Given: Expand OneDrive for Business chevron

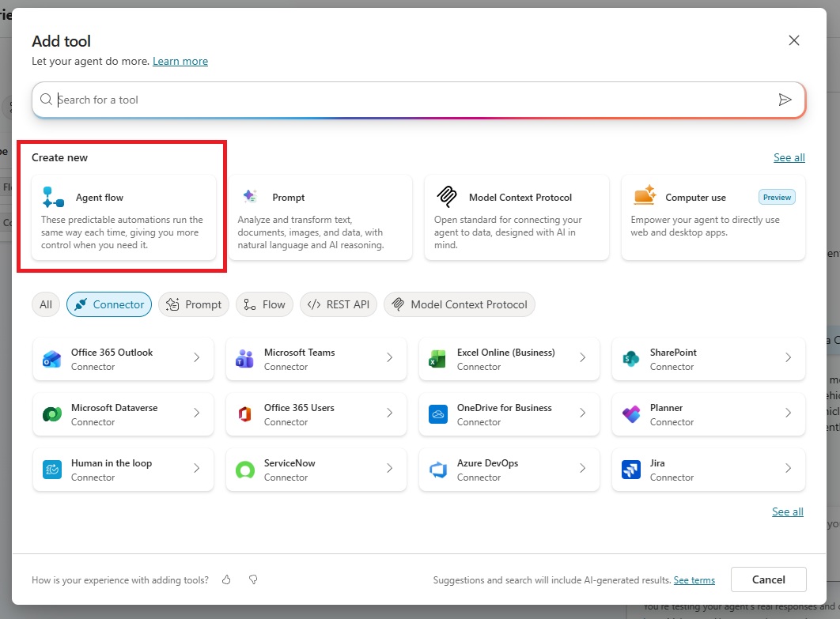Looking at the screenshot, I should 582,413.
